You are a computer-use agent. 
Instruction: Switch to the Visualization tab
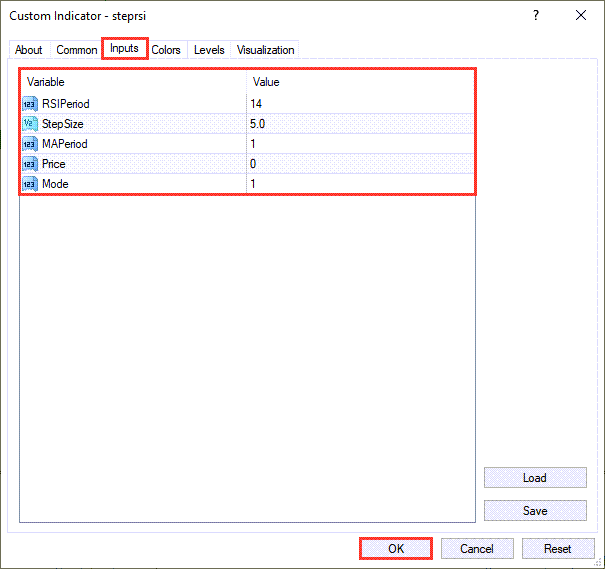click(x=265, y=50)
